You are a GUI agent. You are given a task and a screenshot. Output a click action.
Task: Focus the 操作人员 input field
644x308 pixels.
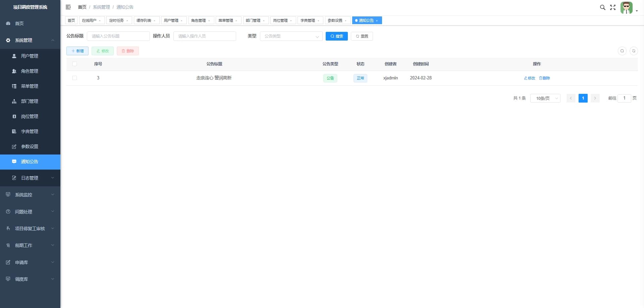click(x=205, y=36)
